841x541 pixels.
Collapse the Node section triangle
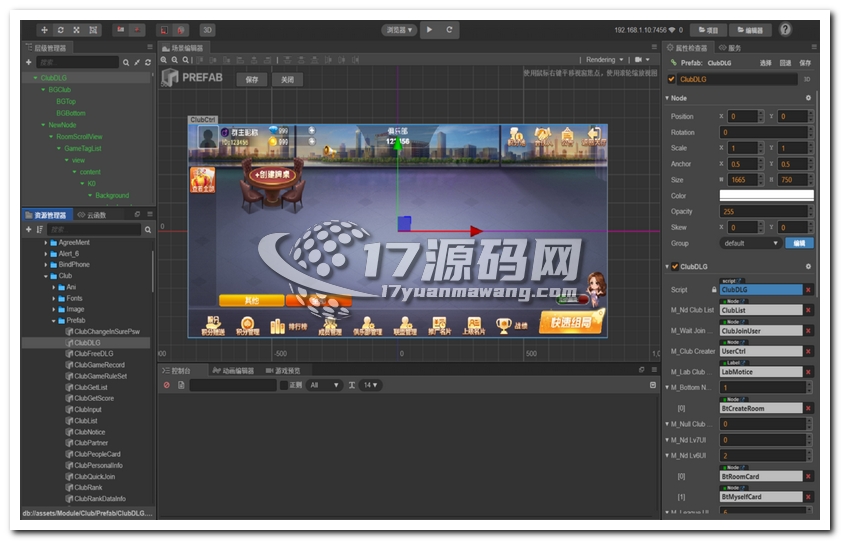[667, 98]
